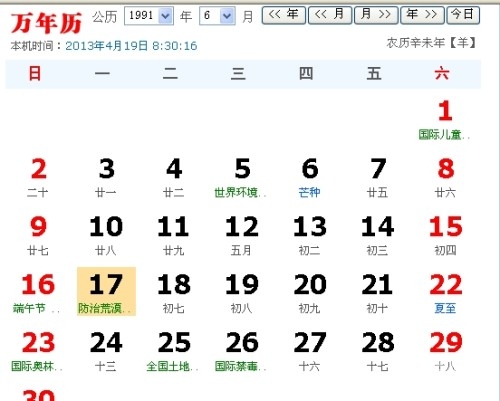Select date 24 with lunar 十三

coord(106,352)
